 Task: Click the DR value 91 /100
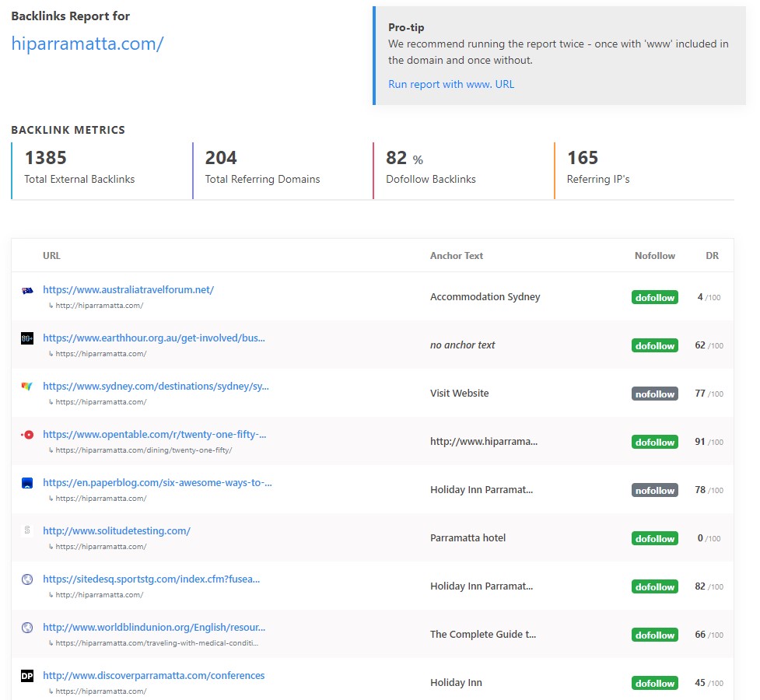709,442
